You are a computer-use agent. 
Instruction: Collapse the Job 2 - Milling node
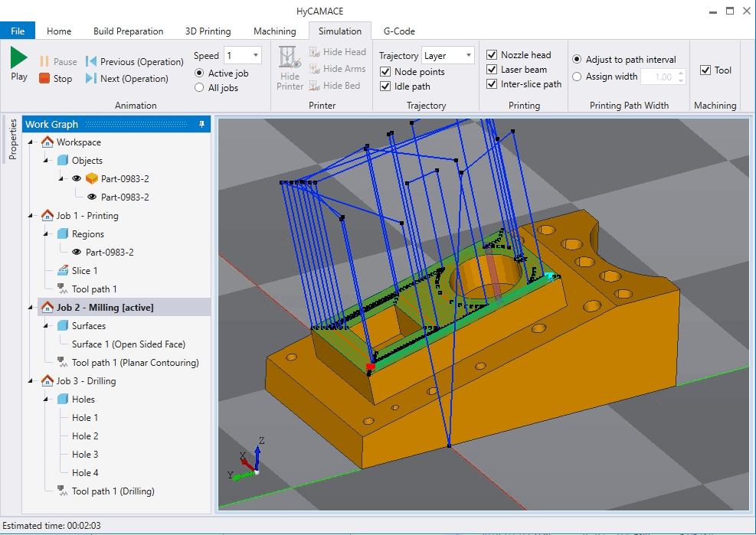[x=31, y=308]
